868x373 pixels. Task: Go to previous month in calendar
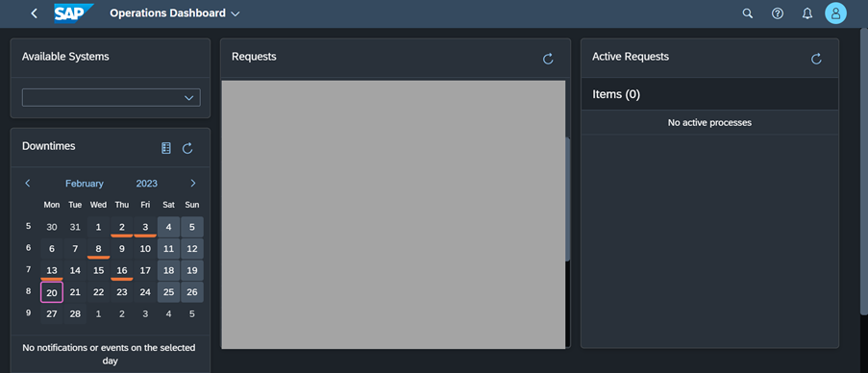[28, 184]
